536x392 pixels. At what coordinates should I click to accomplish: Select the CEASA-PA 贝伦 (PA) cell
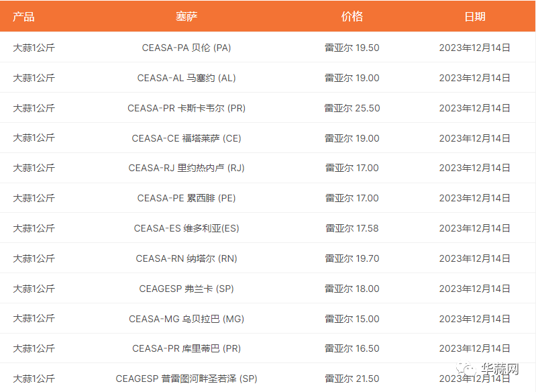(x=186, y=48)
